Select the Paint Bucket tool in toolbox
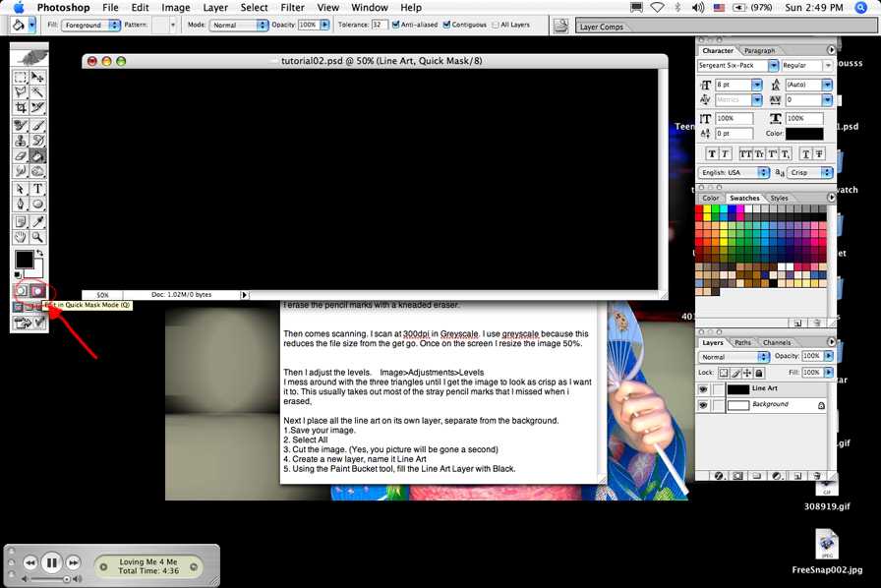 (x=37, y=156)
